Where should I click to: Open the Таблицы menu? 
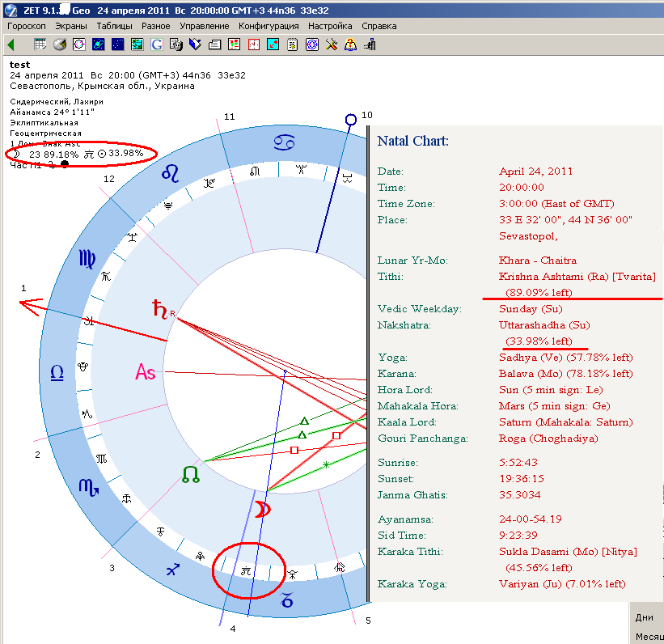(x=114, y=26)
